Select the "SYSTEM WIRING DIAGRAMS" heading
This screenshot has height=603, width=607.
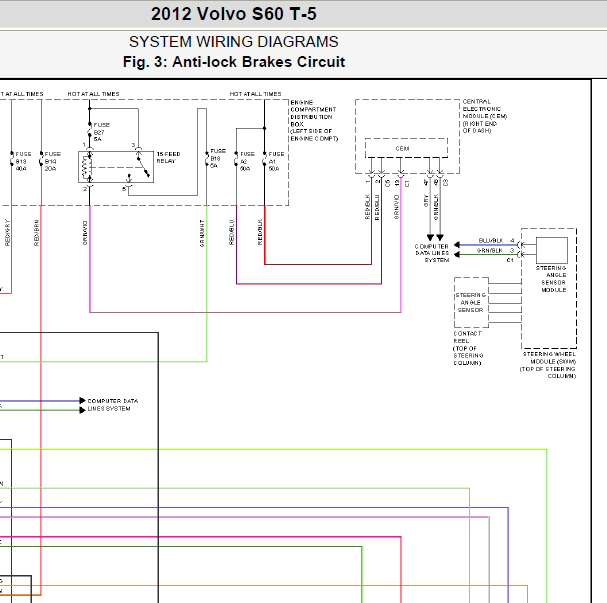[x=234, y=41]
